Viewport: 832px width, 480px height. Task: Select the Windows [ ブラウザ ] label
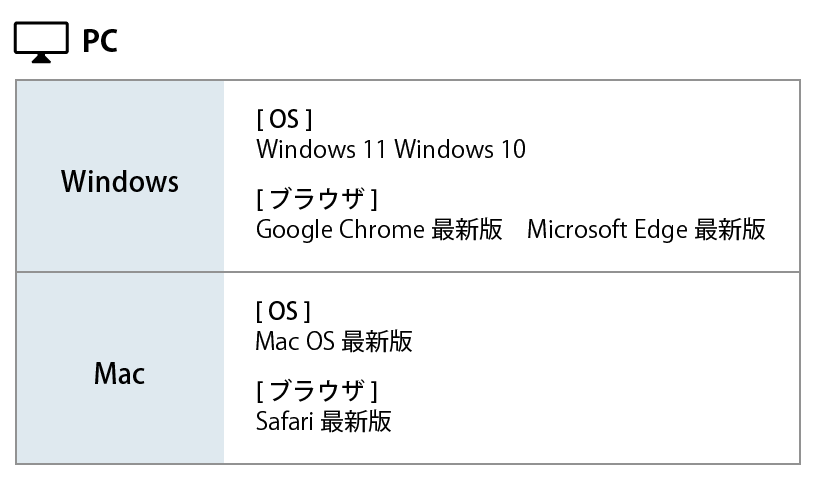(x=317, y=199)
